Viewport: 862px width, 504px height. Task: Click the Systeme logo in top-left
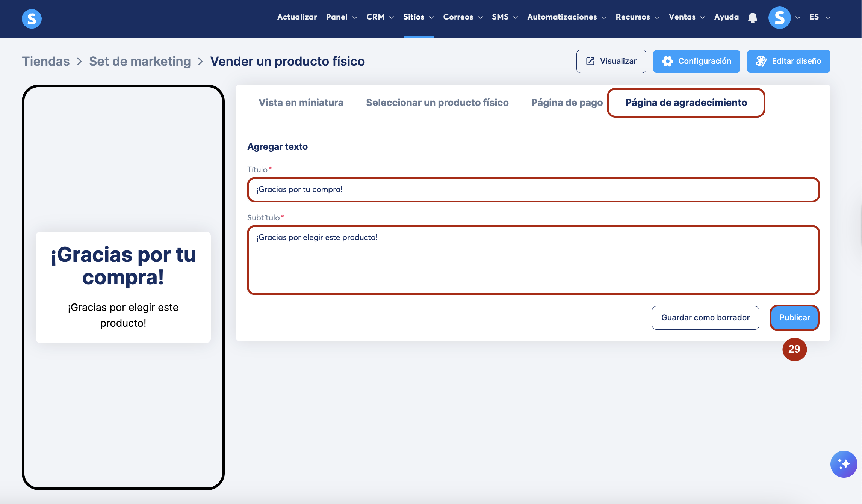[x=32, y=18]
